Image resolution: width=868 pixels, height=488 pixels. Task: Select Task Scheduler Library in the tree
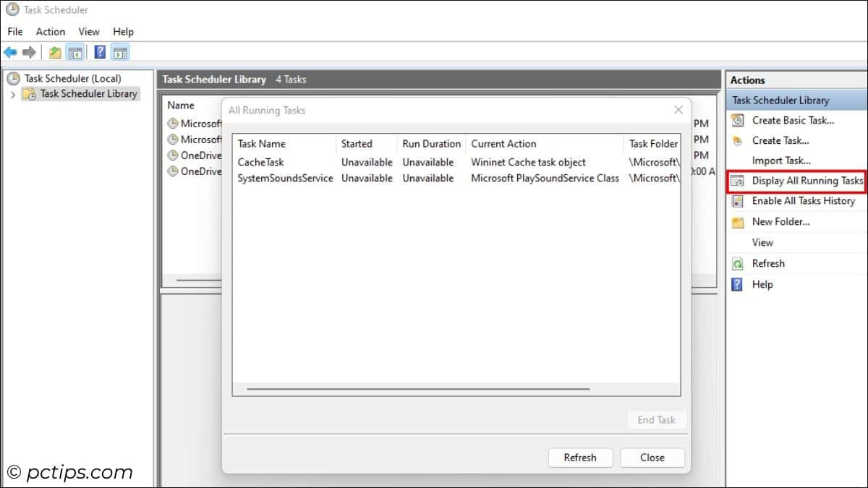click(x=88, y=93)
